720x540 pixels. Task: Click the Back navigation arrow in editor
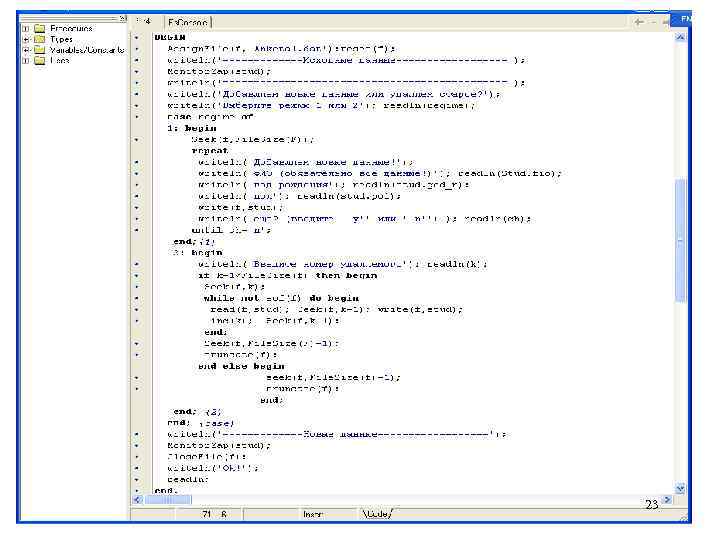[639, 22]
